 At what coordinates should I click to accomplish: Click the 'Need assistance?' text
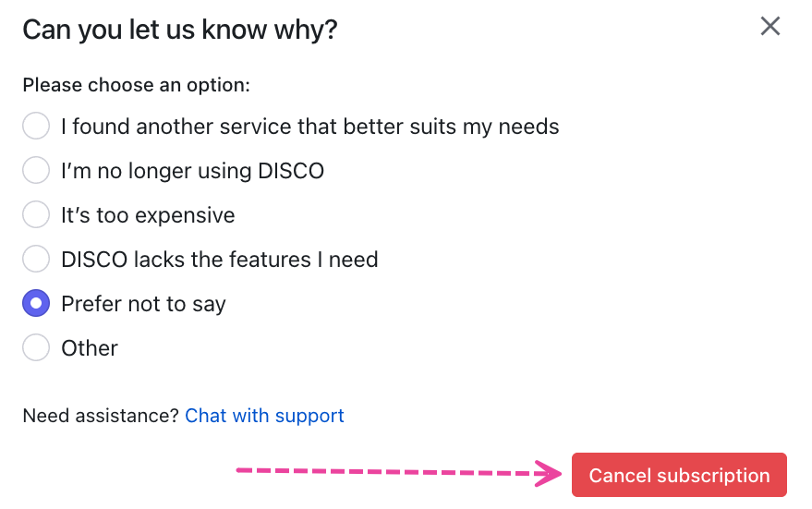(x=101, y=416)
